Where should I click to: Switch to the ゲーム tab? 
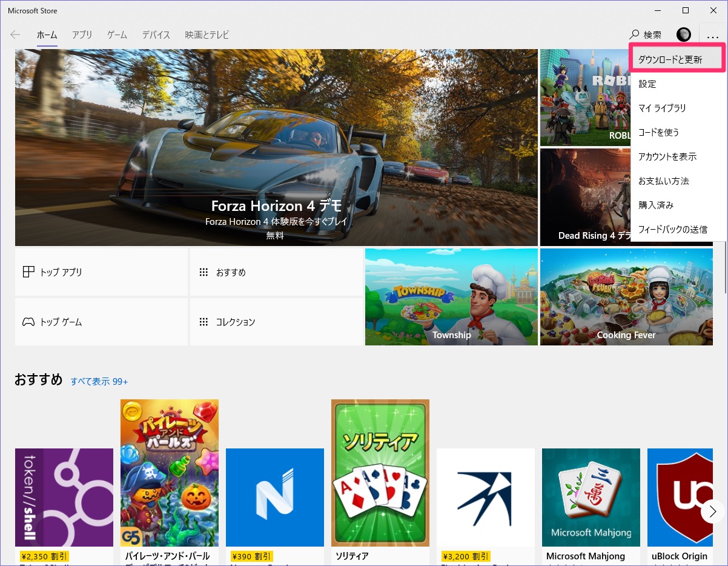117,35
